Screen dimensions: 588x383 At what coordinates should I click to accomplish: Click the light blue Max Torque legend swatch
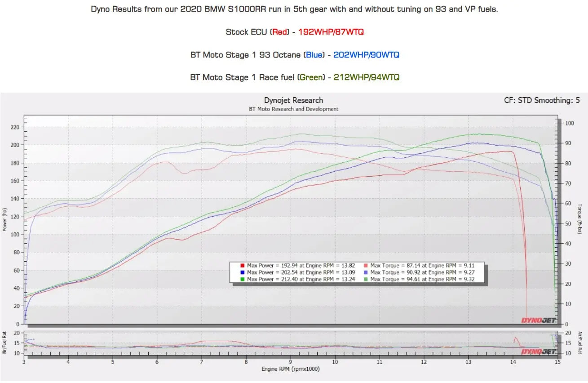[x=366, y=272]
